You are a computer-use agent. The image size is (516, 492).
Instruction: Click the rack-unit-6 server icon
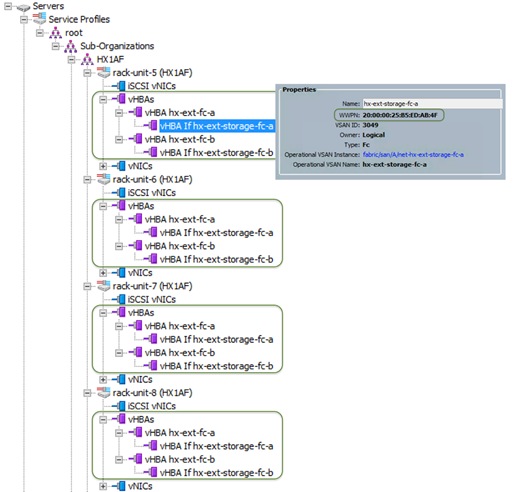point(103,179)
